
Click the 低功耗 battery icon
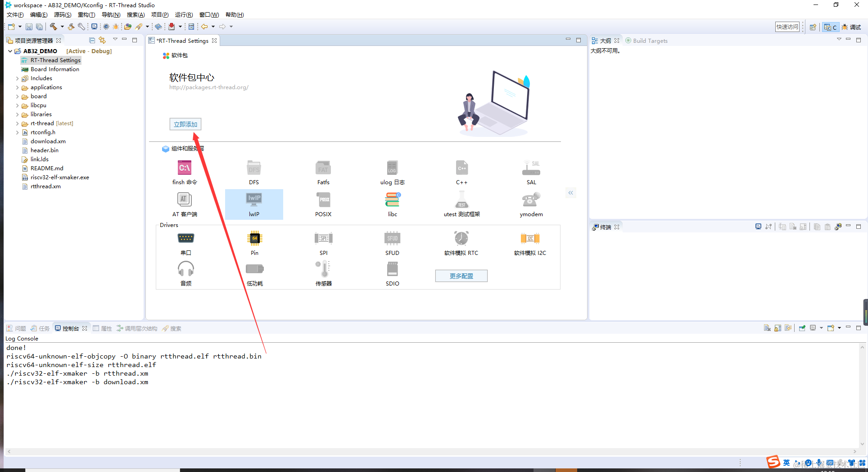255,269
